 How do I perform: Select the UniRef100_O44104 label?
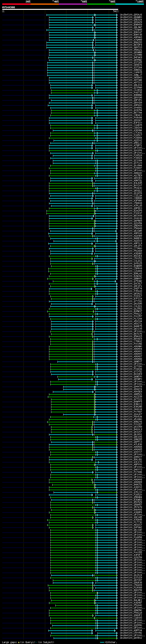pos(131,409)
